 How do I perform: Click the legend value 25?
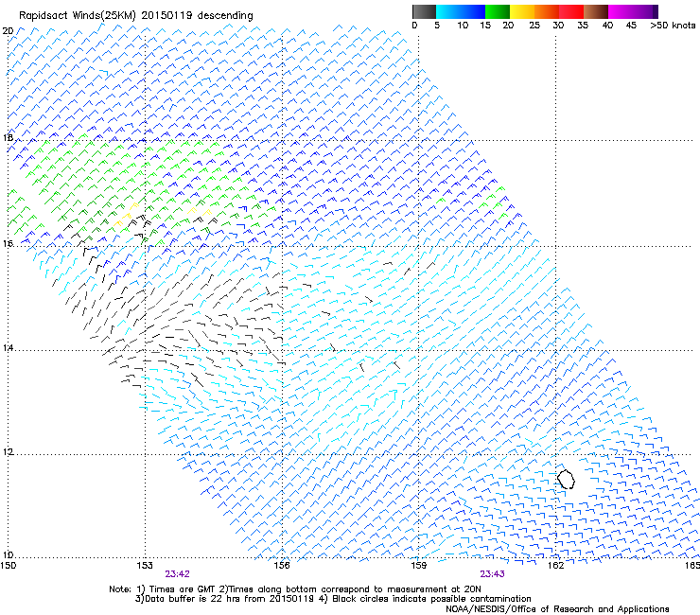[x=534, y=26]
